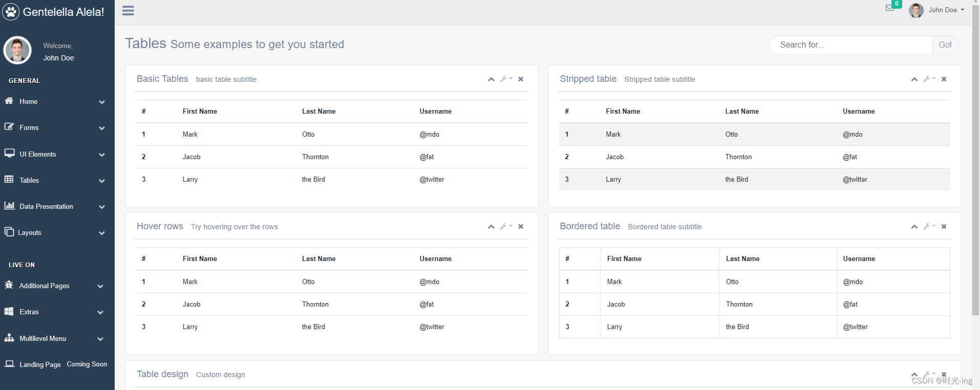Click the Data Presentation bar chart icon
This screenshot has height=390, width=980.
coord(9,205)
